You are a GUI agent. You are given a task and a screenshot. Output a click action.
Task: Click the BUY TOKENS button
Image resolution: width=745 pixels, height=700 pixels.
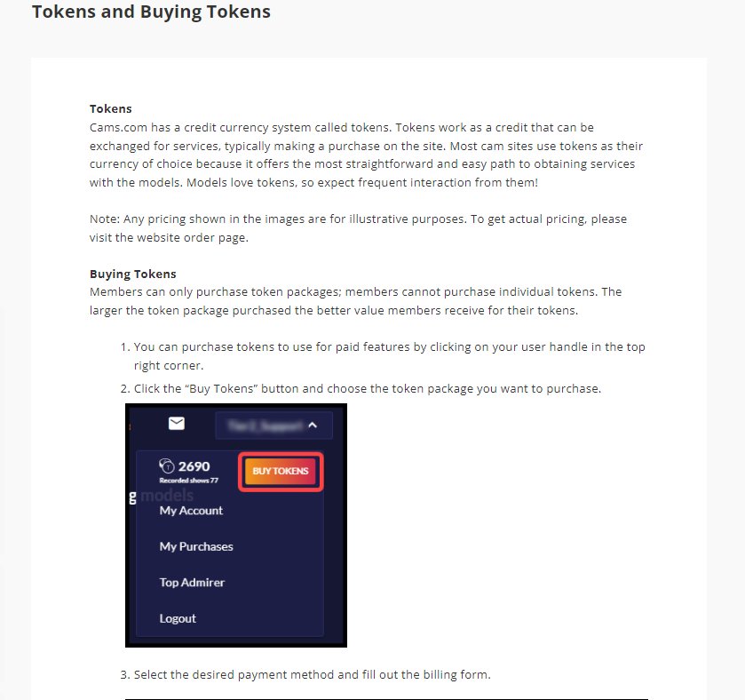pos(281,471)
